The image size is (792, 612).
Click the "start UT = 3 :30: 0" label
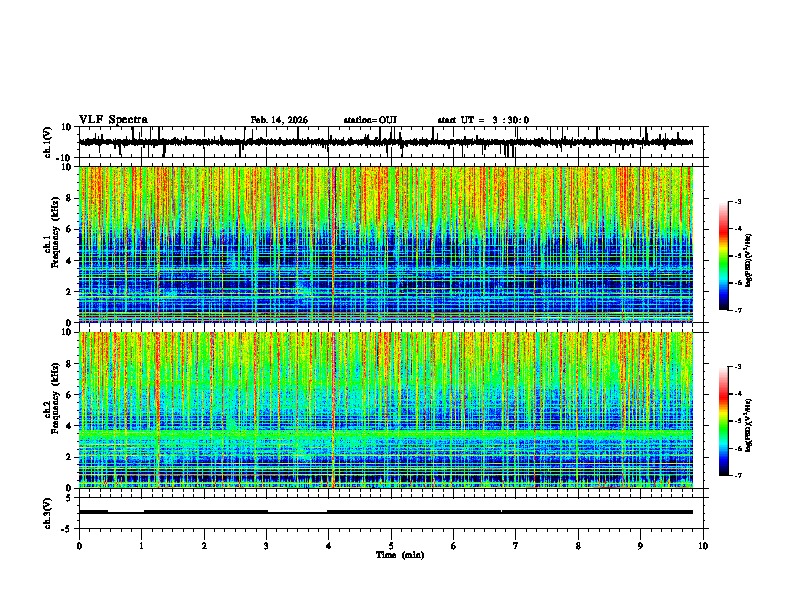click(x=483, y=120)
